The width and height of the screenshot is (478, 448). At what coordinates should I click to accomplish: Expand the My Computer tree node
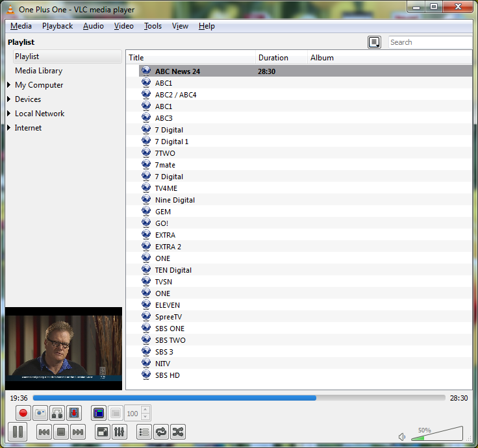point(9,84)
